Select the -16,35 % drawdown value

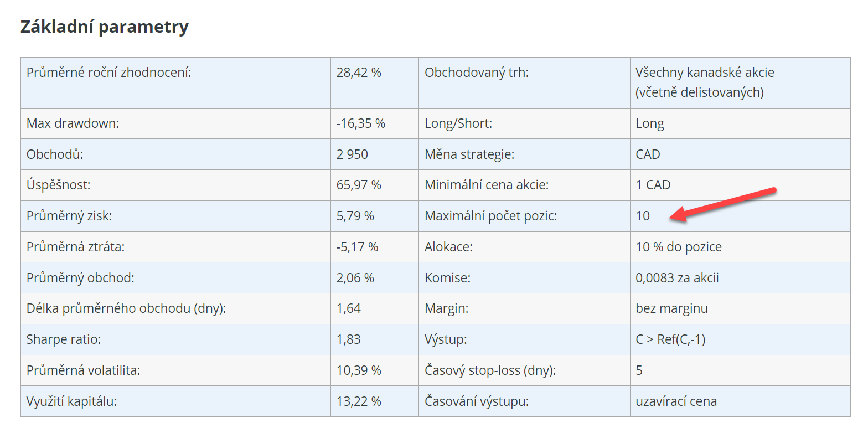coord(360,123)
